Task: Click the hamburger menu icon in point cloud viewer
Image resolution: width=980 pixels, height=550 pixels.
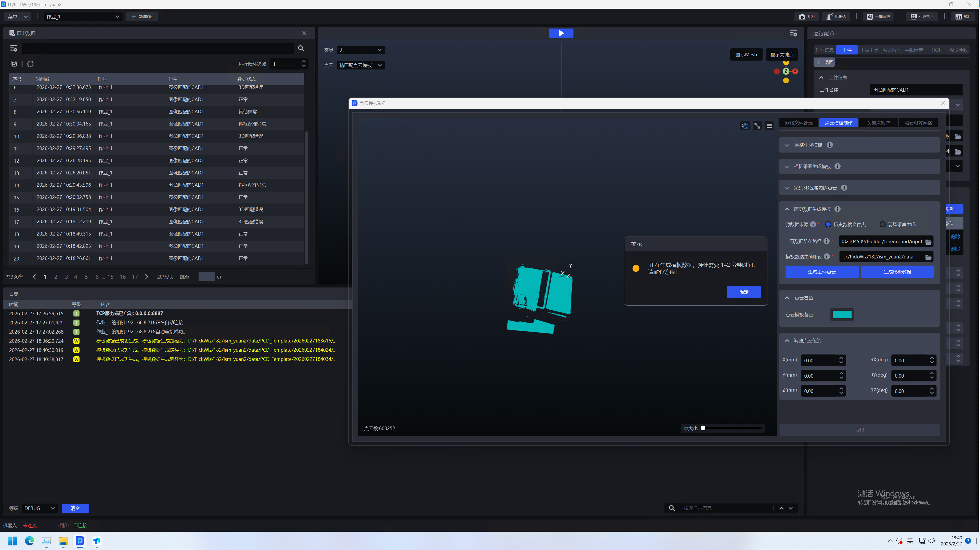Action: [769, 126]
